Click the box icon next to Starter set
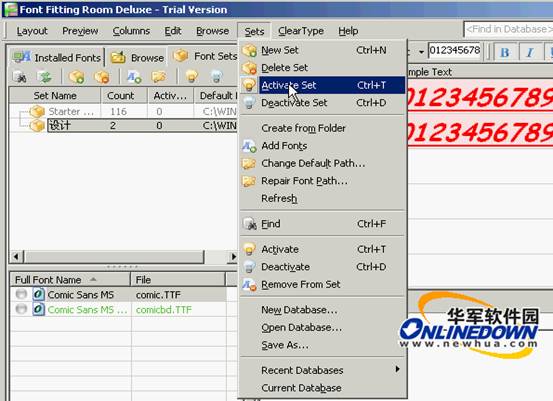This screenshot has width=553, height=401. point(37,111)
